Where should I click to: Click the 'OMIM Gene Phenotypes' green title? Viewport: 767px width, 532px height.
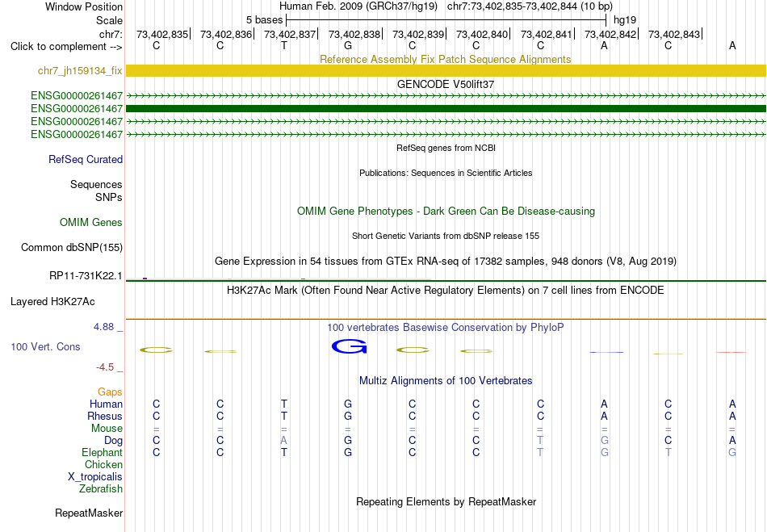point(446,212)
